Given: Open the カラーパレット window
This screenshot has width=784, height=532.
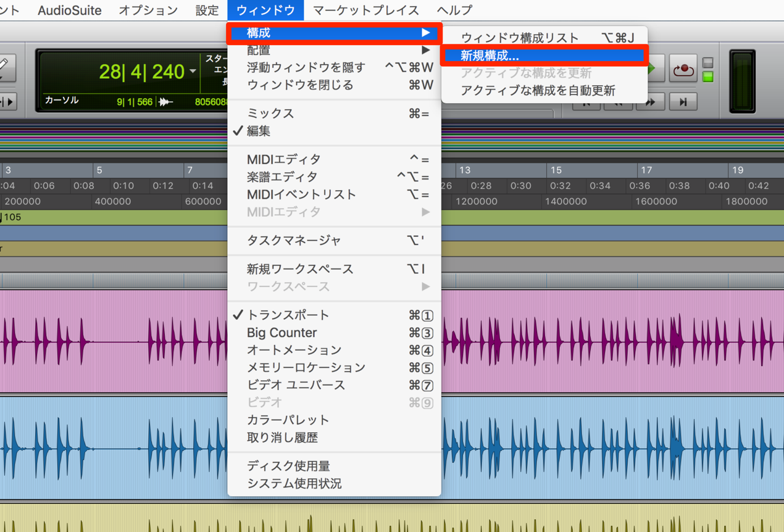Looking at the screenshot, I should (334, 420).
